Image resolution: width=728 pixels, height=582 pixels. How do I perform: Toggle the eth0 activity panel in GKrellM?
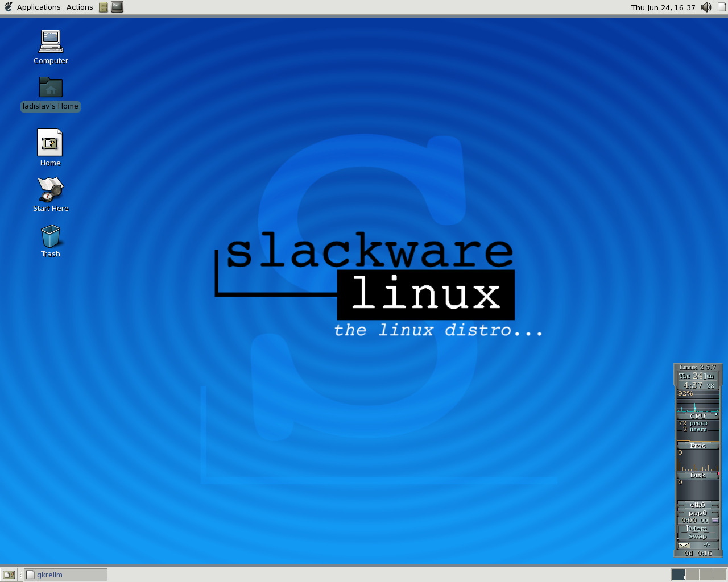pyautogui.click(x=698, y=504)
